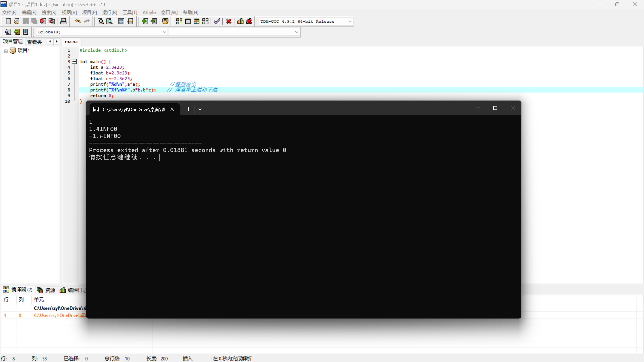Click the red X stop execution icon
Image resolution: width=644 pixels, height=362 pixels.
(229, 21)
